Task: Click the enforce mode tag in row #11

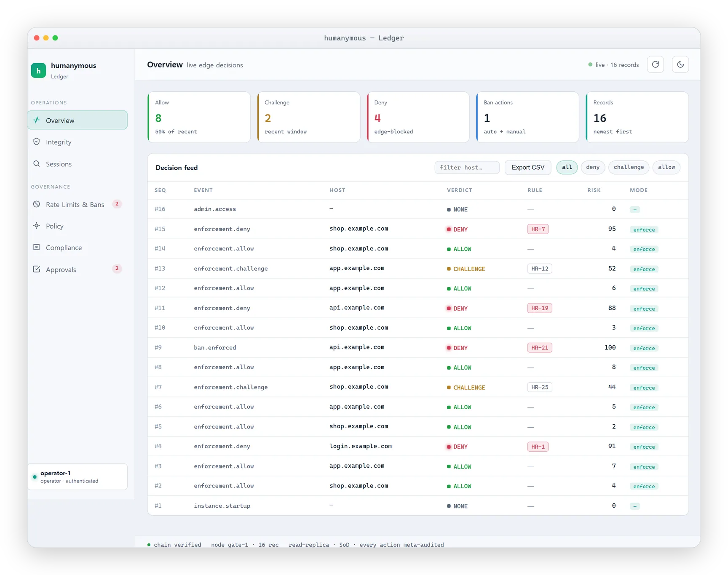Action: pos(644,309)
